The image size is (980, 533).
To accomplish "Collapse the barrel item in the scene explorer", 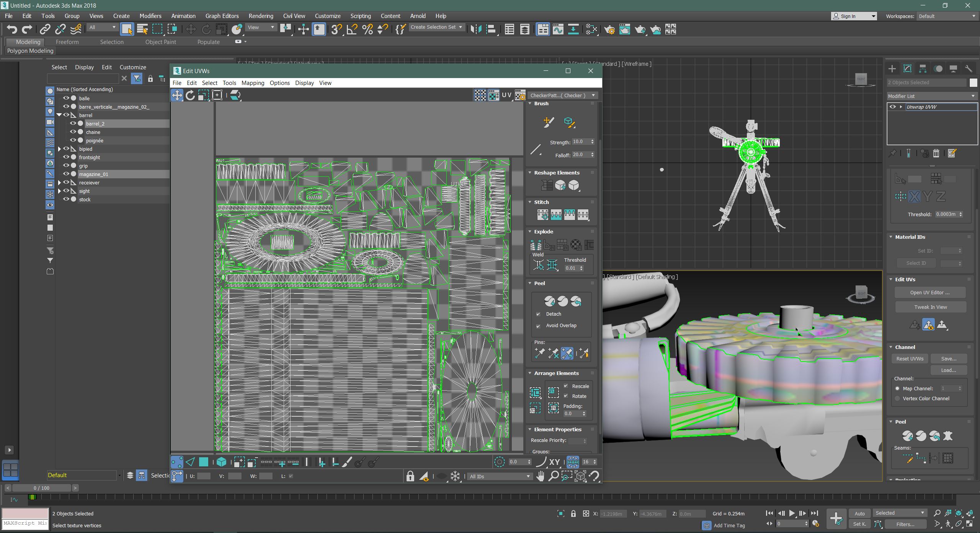I will (x=59, y=115).
